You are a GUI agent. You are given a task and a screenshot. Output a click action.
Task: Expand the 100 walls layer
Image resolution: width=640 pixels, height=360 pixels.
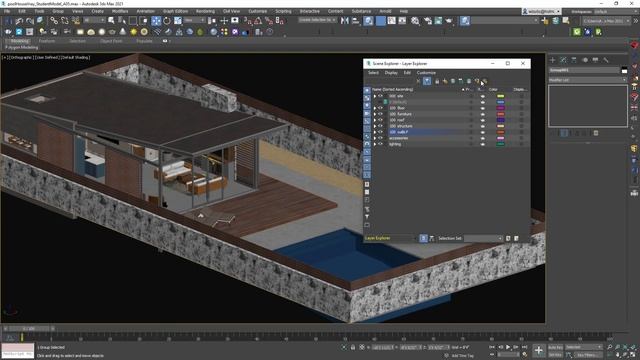pos(375,132)
